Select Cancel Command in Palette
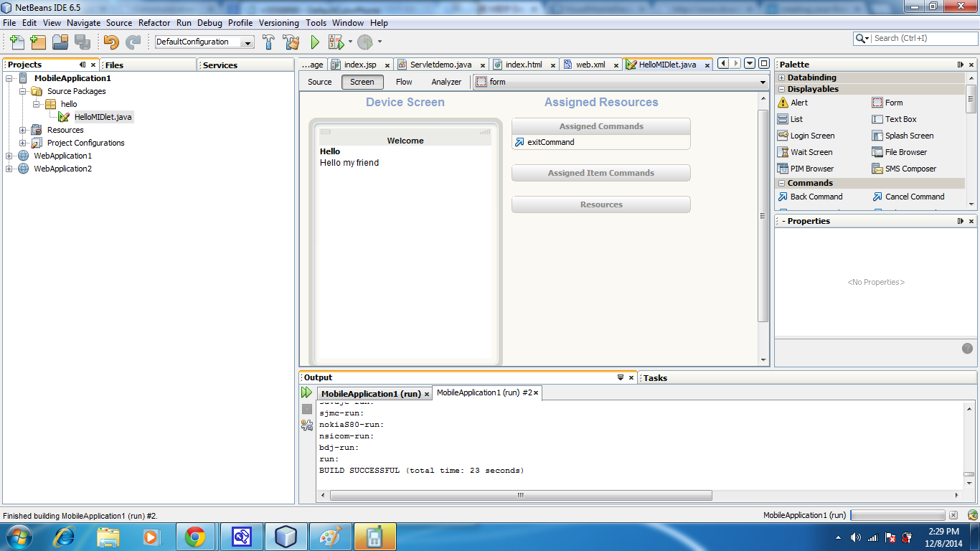Image resolution: width=980 pixels, height=551 pixels. [x=908, y=197]
